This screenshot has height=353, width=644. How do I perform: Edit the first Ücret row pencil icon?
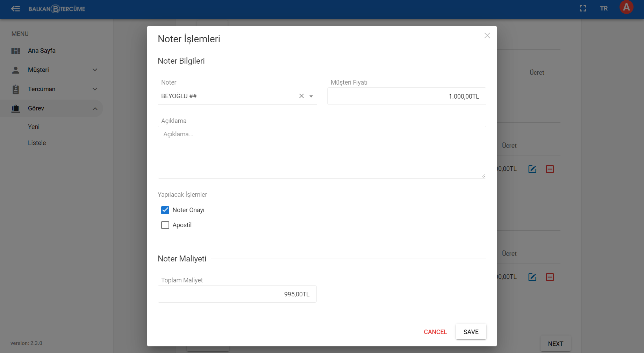532,169
